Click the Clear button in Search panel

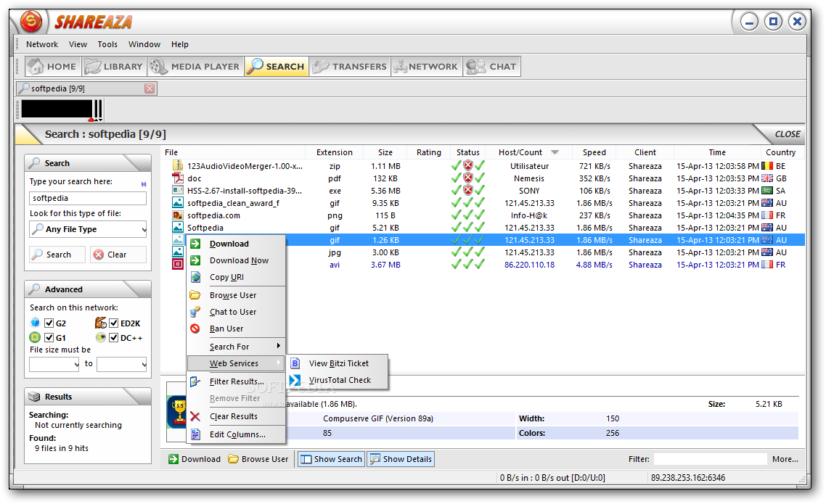click(118, 255)
